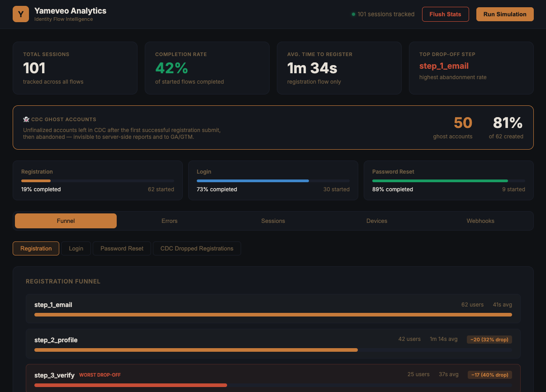The image size is (546, 392).
Task: Click the 1m 34s average time value
Action: tap(312, 68)
